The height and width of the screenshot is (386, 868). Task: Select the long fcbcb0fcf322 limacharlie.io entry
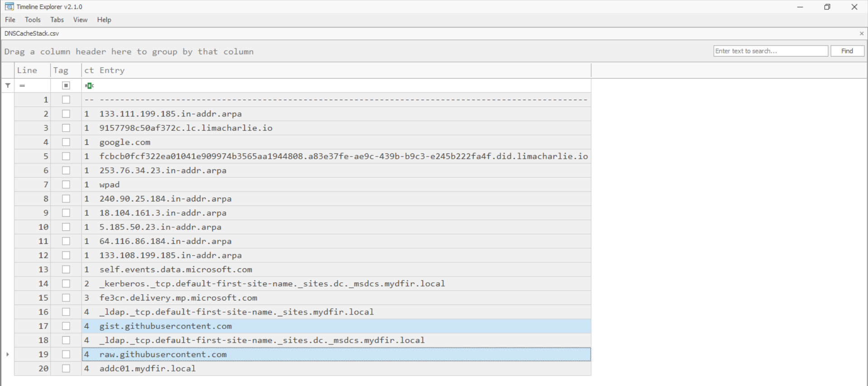(344, 156)
